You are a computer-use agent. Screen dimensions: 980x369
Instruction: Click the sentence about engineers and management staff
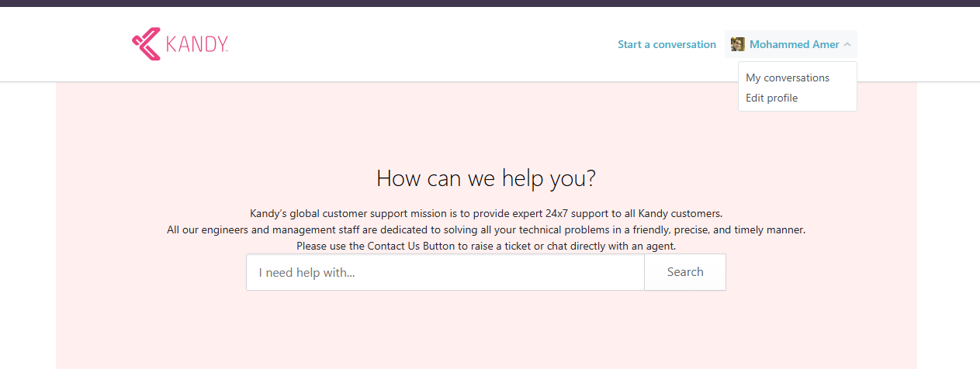click(486, 229)
